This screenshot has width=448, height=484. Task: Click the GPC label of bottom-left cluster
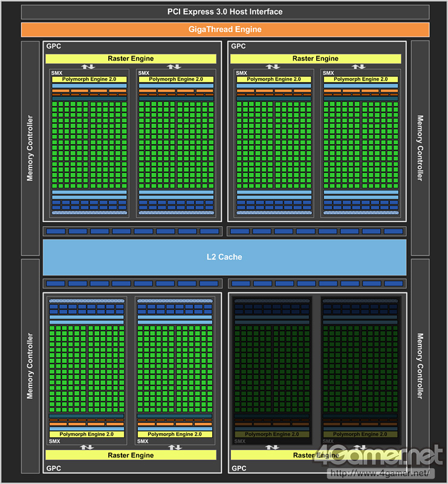click(54, 468)
